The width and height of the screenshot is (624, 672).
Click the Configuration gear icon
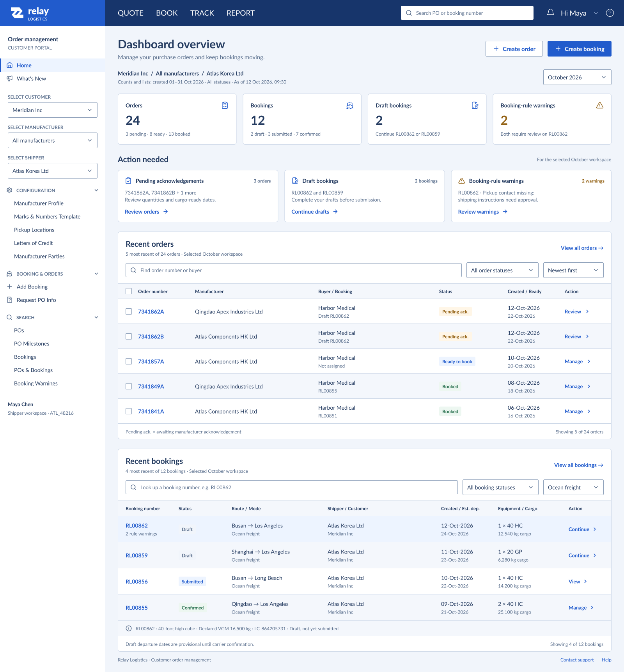9,190
